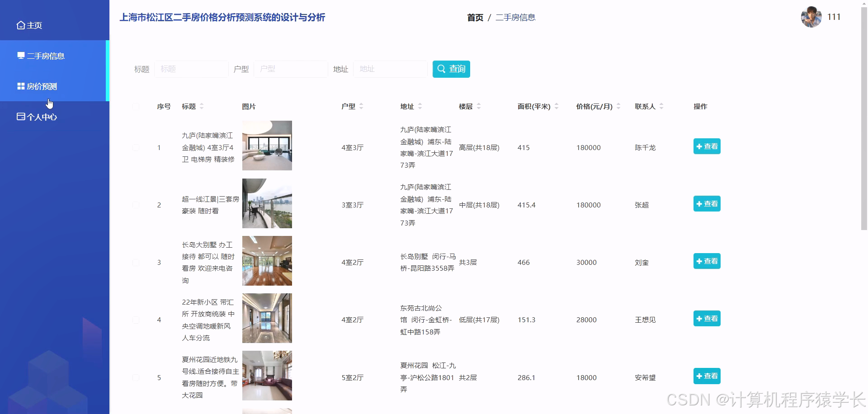Open 首页 from the breadcrumb

[x=475, y=18]
